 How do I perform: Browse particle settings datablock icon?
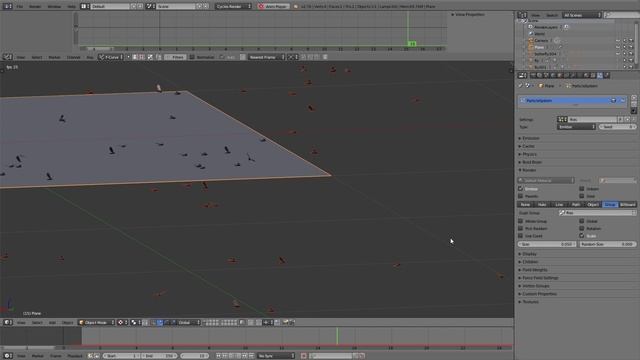562,119
